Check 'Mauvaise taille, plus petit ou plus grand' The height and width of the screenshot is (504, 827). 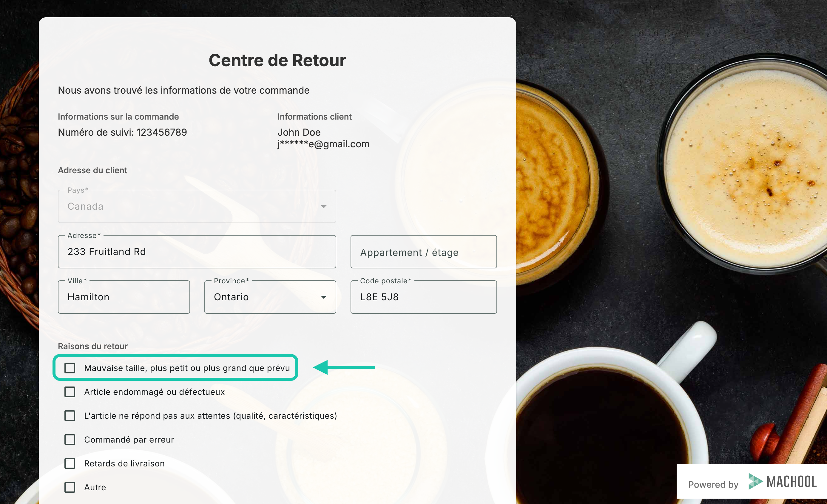pos(70,368)
